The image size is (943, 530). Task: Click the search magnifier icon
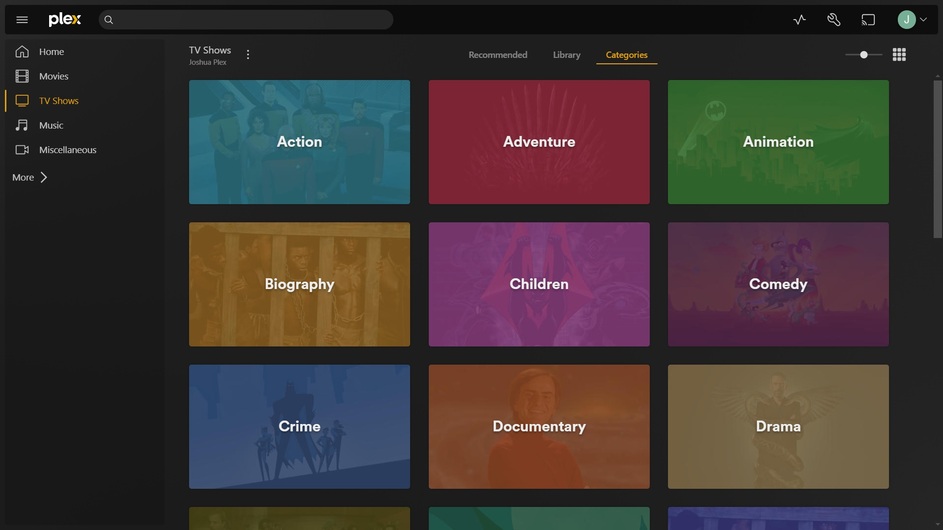pyautogui.click(x=109, y=20)
